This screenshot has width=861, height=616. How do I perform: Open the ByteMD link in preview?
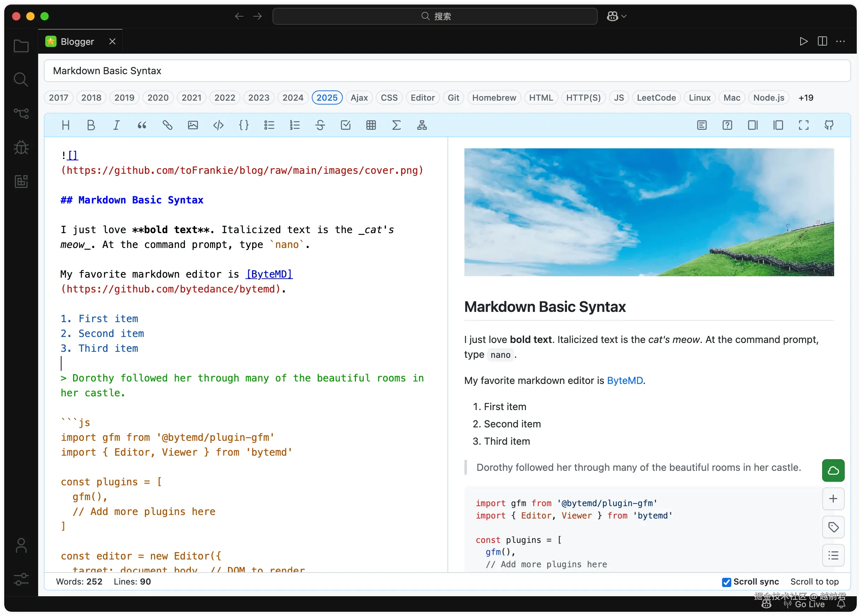click(x=625, y=380)
